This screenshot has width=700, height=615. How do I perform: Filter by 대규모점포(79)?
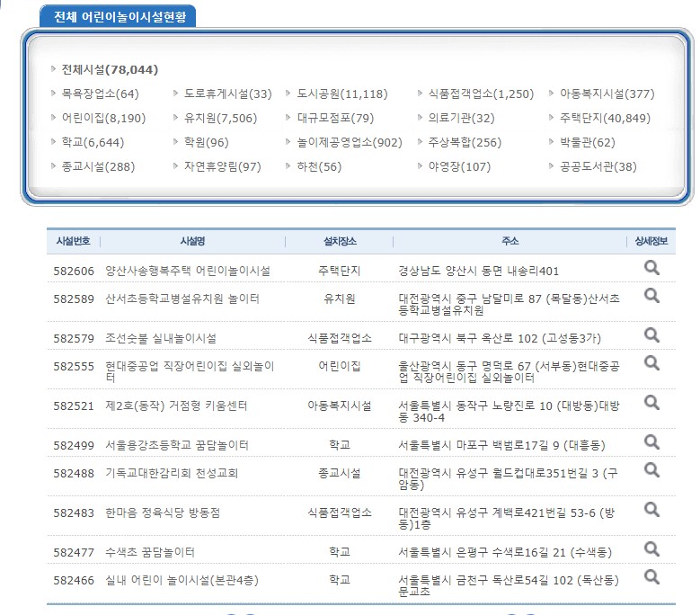point(335,118)
